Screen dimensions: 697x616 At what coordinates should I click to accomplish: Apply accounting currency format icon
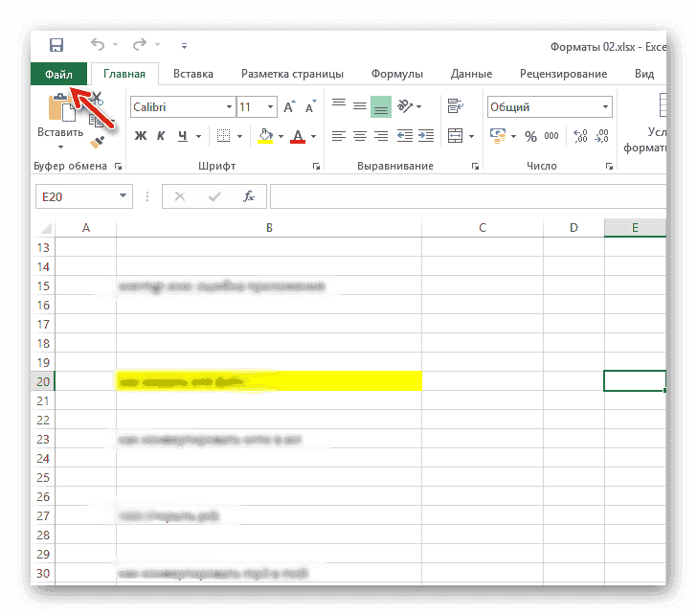(x=498, y=136)
